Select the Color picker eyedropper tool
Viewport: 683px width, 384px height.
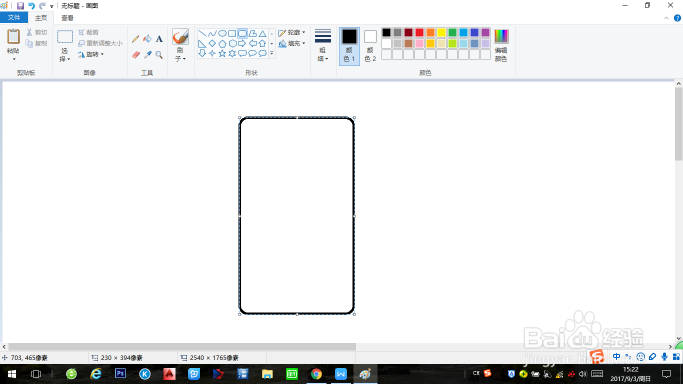(x=147, y=55)
